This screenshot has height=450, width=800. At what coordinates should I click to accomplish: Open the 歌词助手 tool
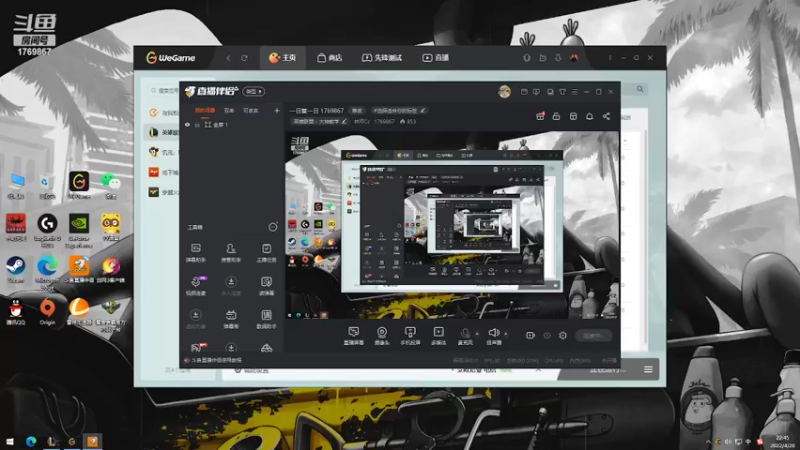[x=266, y=319]
